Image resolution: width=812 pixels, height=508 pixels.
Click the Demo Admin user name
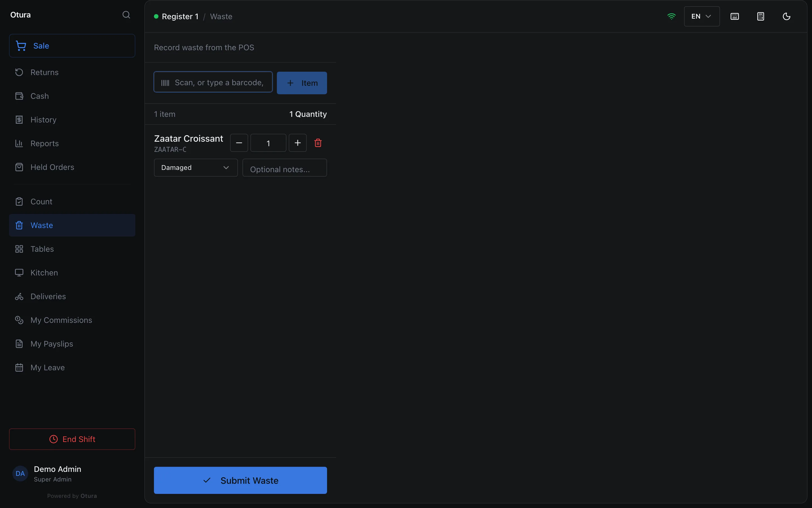click(58, 469)
